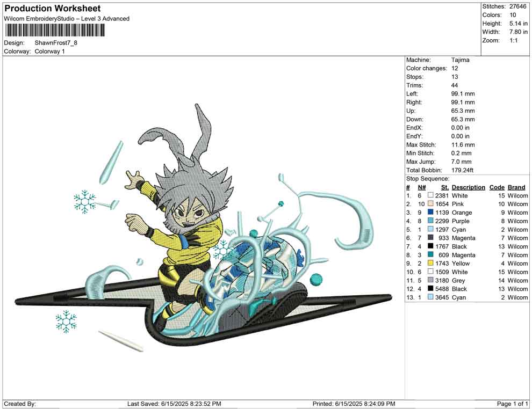The image size is (532, 409).
Task: Click 'Page 1 of 1' in the footer
Action: 512,404
